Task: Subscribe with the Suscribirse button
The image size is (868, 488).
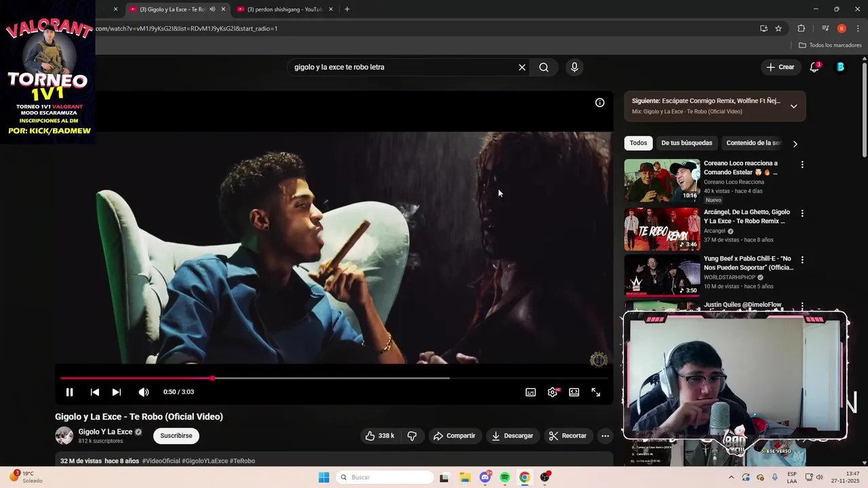Action: (176, 436)
